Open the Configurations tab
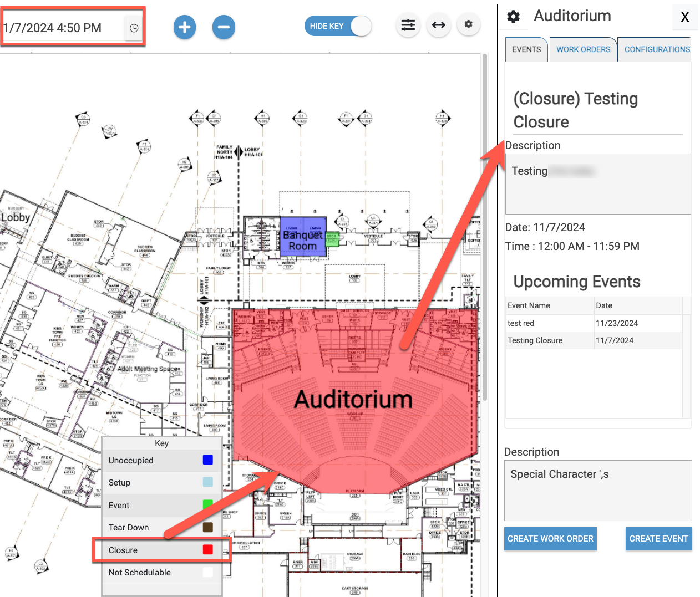Viewport: 700px width, 597px height. point(657,49)
